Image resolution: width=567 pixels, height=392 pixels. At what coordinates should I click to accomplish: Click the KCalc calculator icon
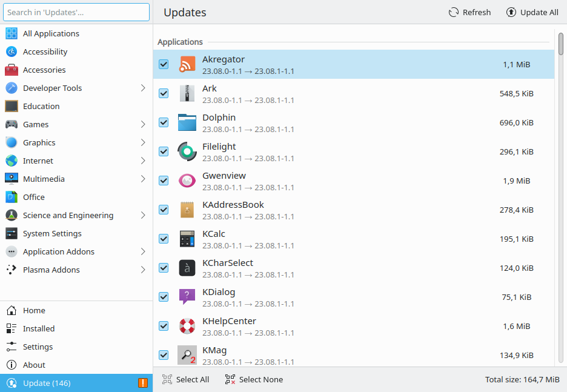coord(187,239)
